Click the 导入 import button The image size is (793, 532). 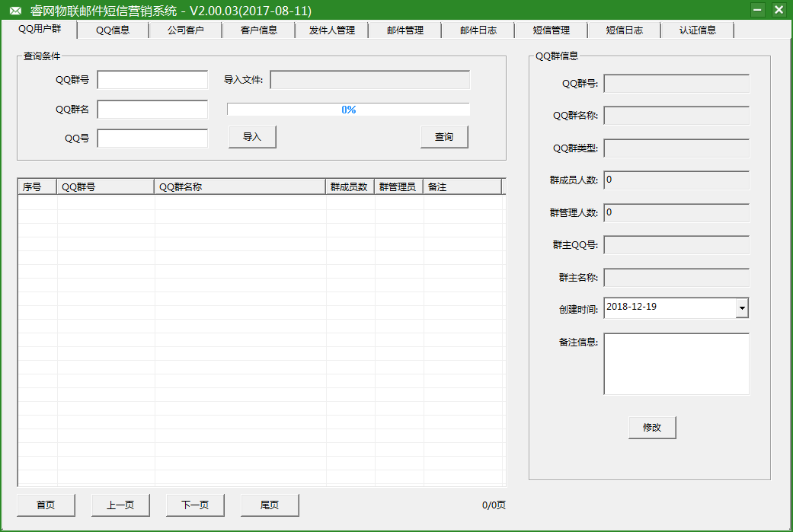(x=251, y=136)
